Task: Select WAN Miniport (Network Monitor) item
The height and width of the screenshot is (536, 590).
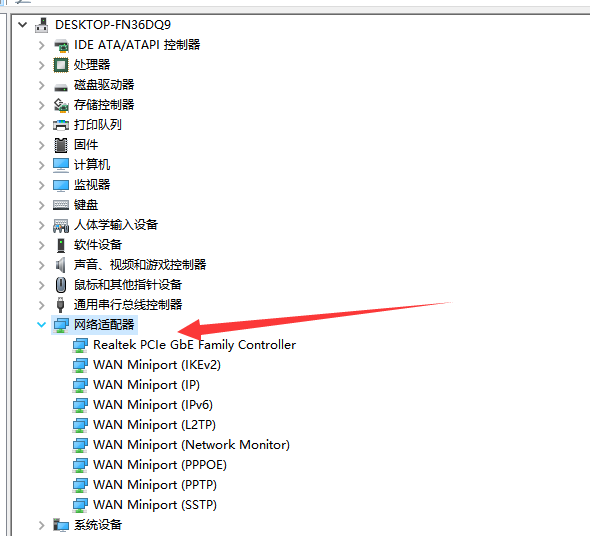Action: 192,445
